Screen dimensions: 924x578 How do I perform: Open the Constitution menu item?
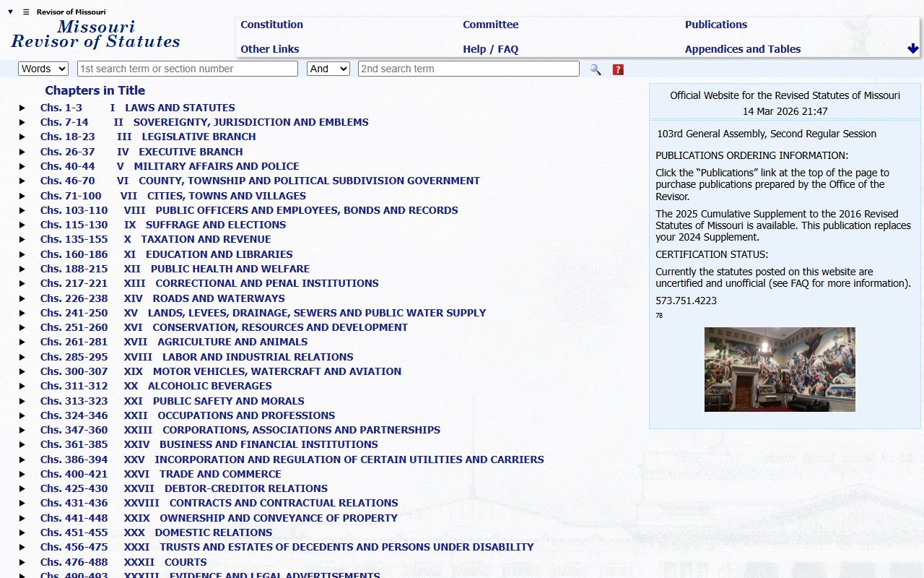(x=271, y=25)
